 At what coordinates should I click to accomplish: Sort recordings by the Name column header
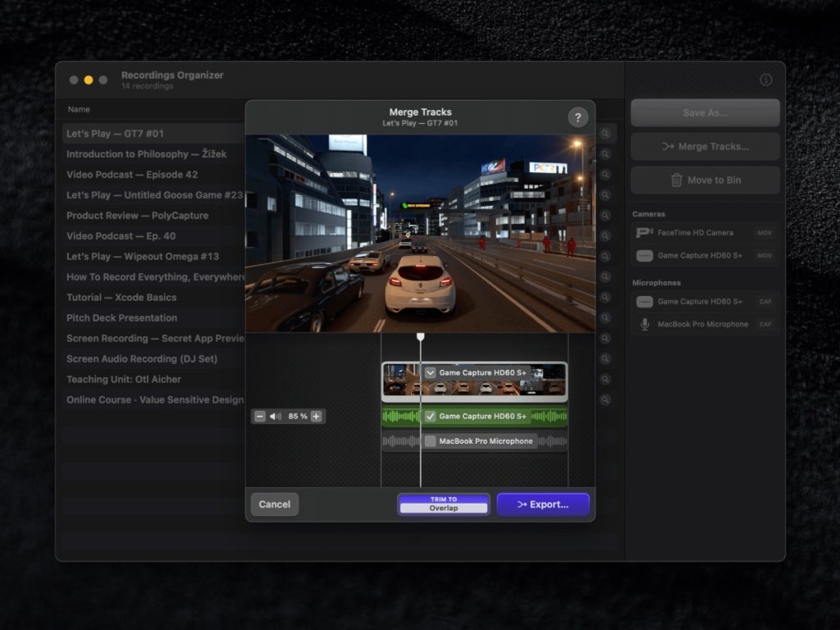pos(79,109)
